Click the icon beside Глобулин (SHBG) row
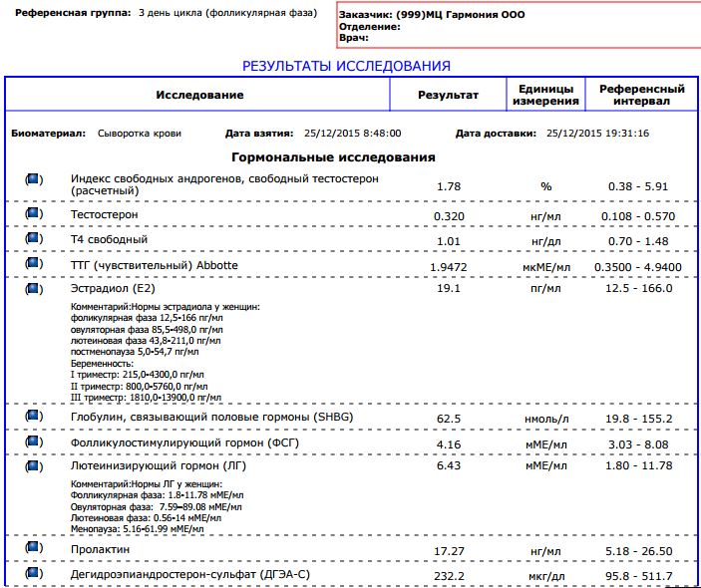The height and width of the screenshot is (588, 701). 33,416
